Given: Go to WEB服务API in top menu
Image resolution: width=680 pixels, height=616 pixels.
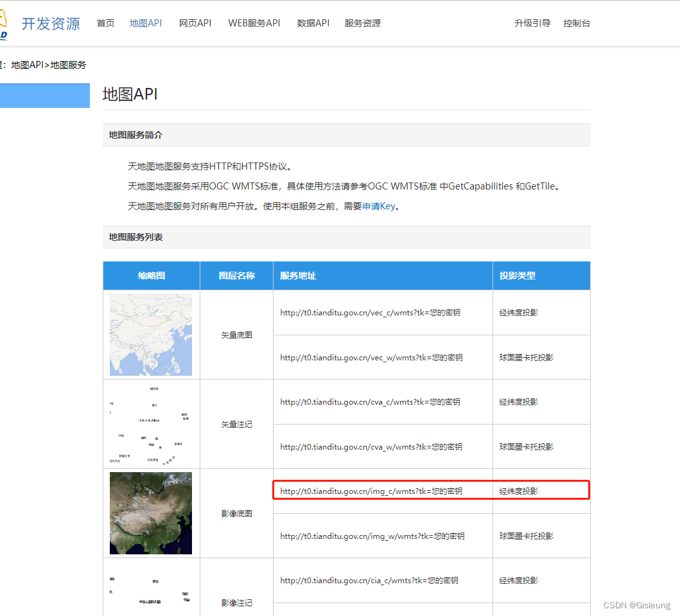Looking at the screenshot, I should click(x=254, y=23).
